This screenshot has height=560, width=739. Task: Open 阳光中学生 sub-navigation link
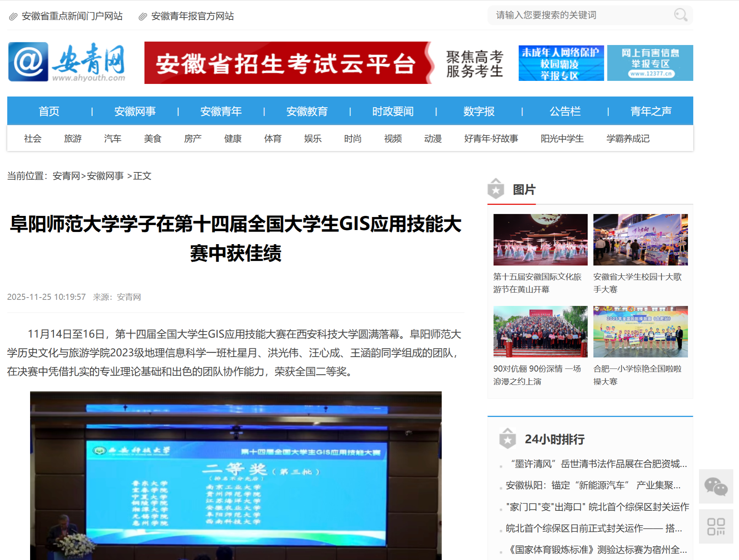point(562,138)
